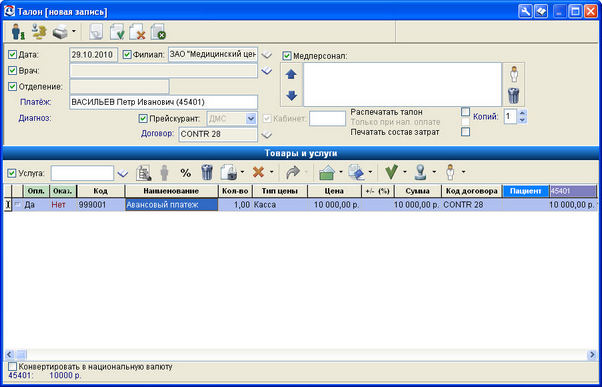Click the wrench icon in the title bar
This screenshot has height=387, width=602.
pyautogui.click(x=524, y=12)
